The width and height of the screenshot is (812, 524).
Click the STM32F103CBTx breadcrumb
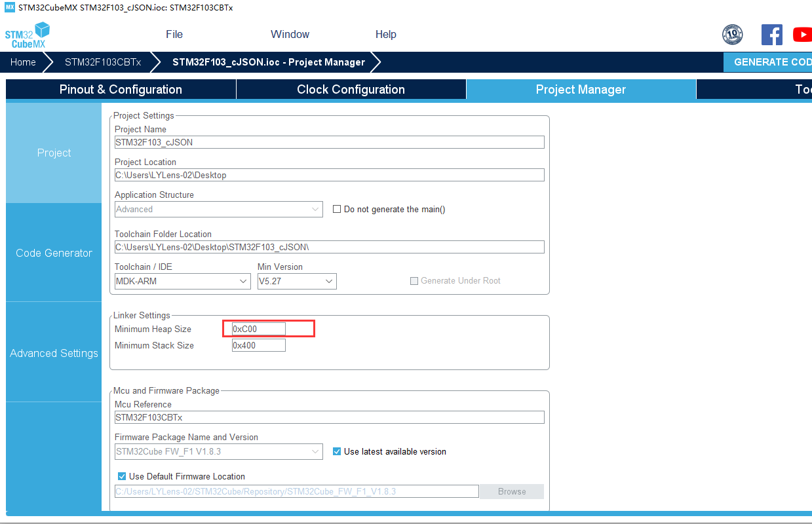click(103, 62)
